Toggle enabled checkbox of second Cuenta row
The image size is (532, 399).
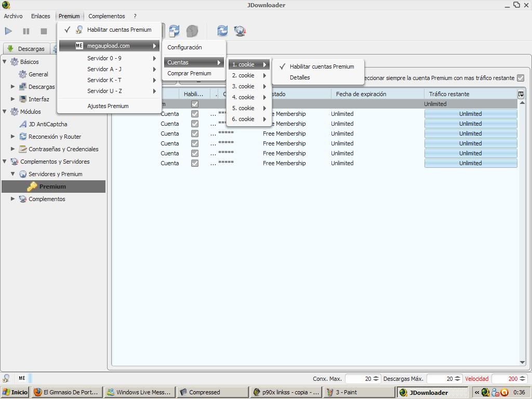pyautogui.click(x=195, y=124)
